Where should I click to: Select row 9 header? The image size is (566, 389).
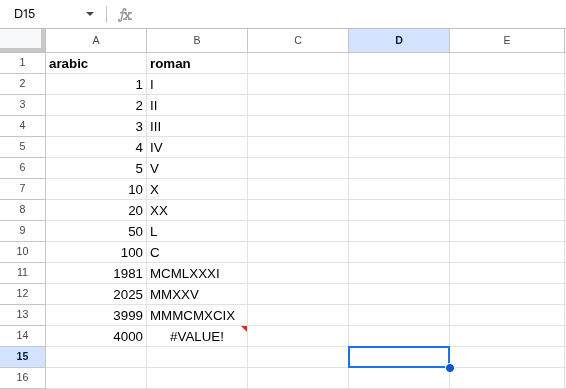tap(22, 231)
